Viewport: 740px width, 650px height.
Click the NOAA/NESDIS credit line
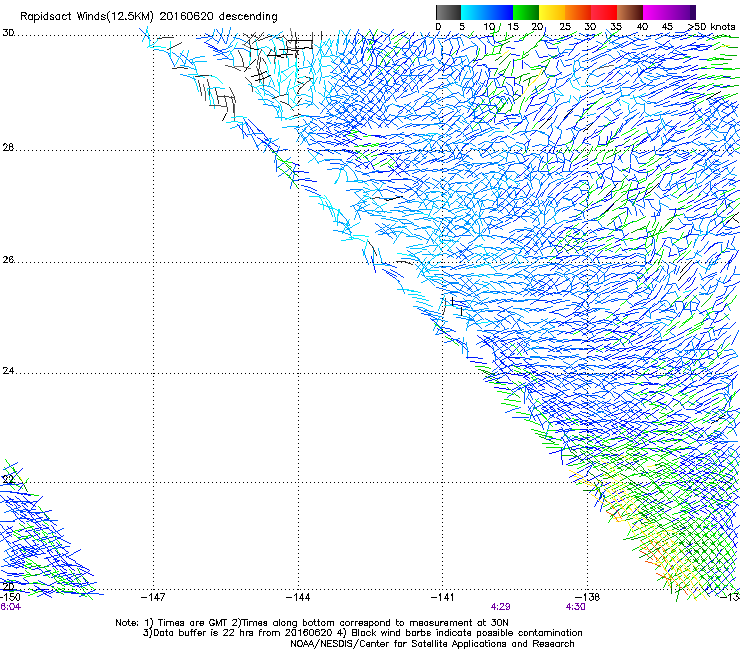point(432,644)
